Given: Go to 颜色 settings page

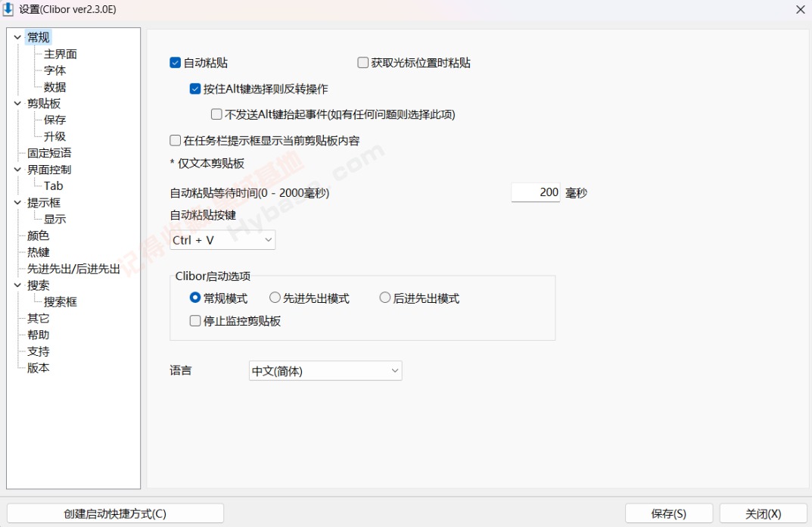Looking at the screenshot, I should click(39, 235).
